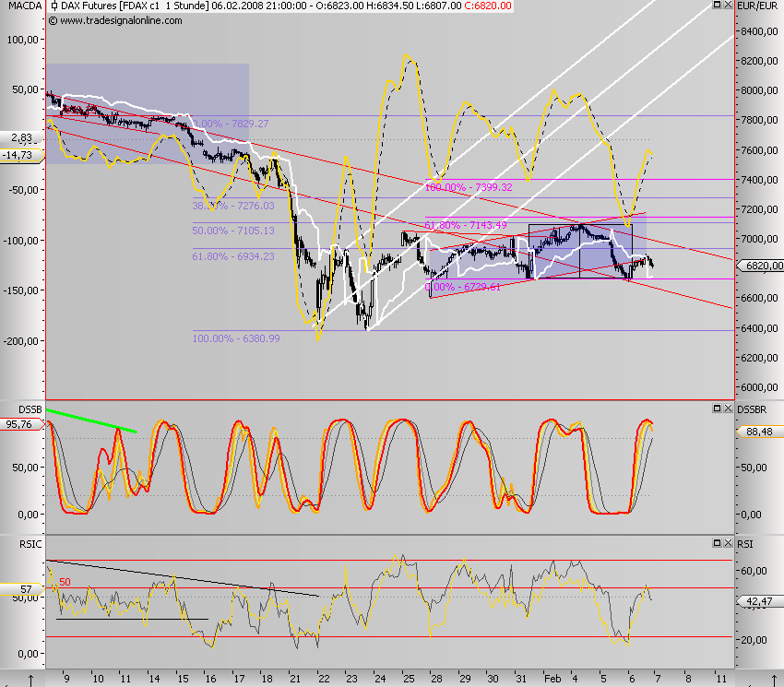
Task: Click the -200,00 MACD scale label
Action: tap(21, 341)
